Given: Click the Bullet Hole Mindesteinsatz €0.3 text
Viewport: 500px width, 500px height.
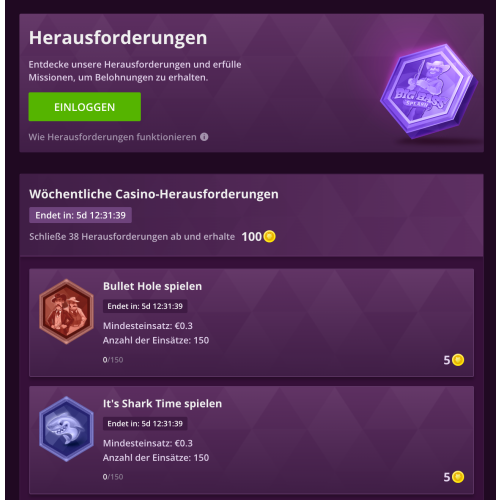Looking at the screenshot, I should pyautogui.click(x=148, y=326).
